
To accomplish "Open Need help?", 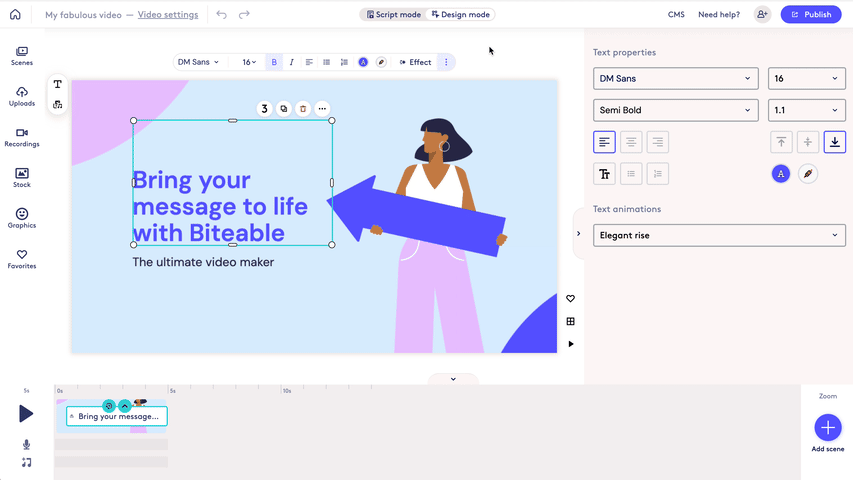I will pyautogui.click(x=719, y=15).
